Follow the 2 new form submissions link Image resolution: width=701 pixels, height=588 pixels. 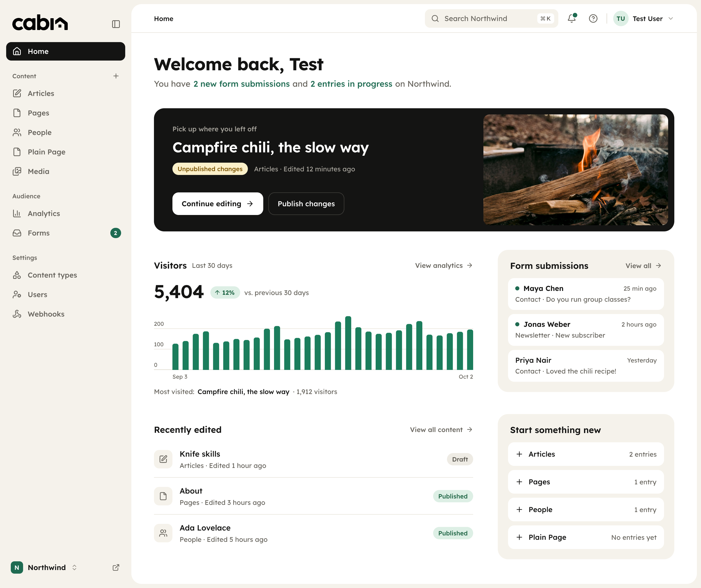point(241,84)
